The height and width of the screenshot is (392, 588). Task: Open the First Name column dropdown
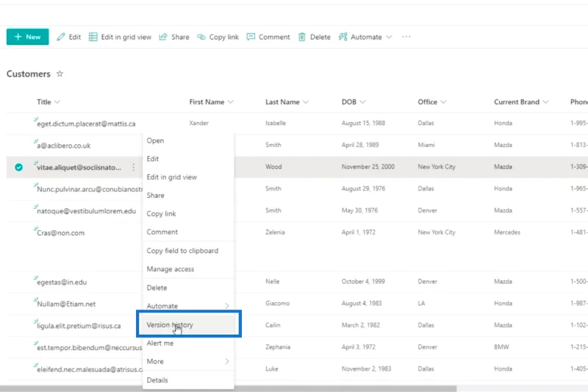pyautogui.click(x=230, y=102)
